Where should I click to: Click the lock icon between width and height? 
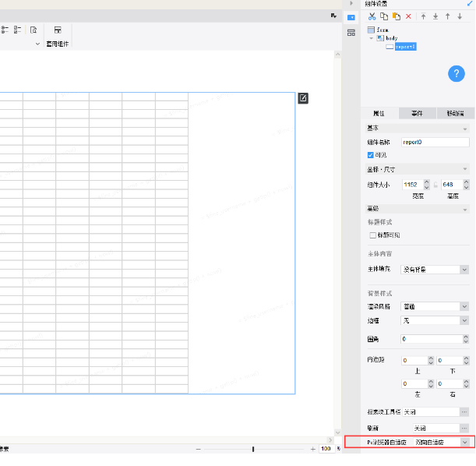[435, 185]
